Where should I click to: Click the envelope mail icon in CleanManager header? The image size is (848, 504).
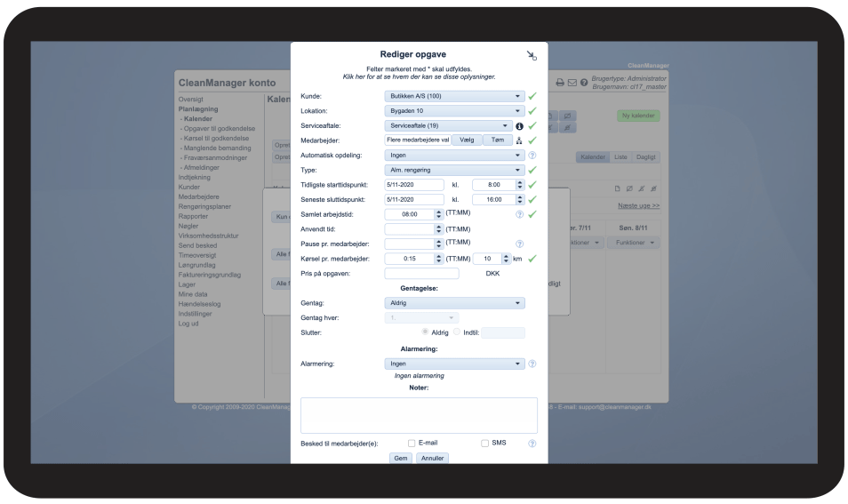coord(572,83)
